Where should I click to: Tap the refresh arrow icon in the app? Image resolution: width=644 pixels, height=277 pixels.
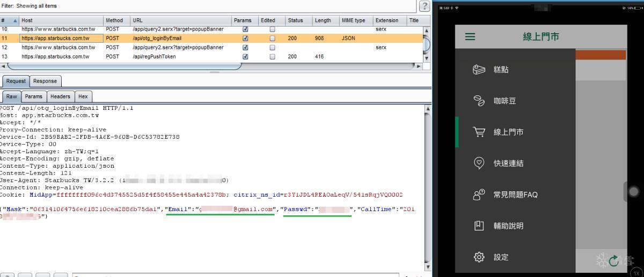coord(613,261)
